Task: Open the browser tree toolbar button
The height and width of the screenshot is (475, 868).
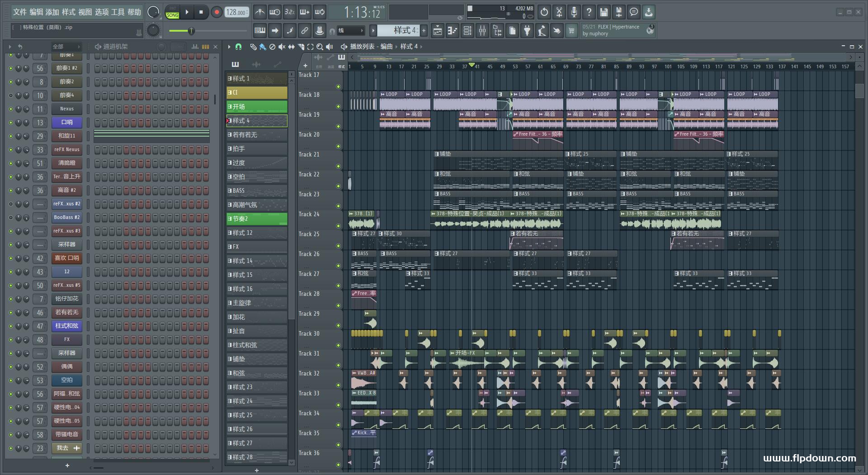Action: point(497,31)
